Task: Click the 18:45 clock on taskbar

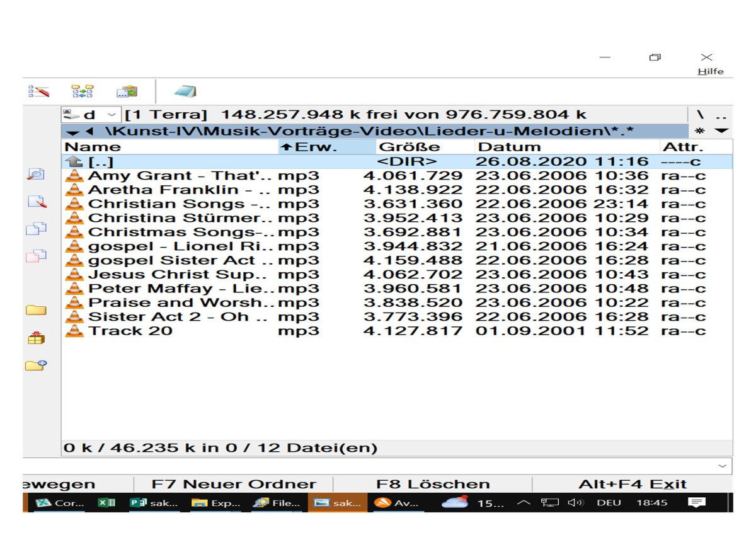Action: click(652, 503)
